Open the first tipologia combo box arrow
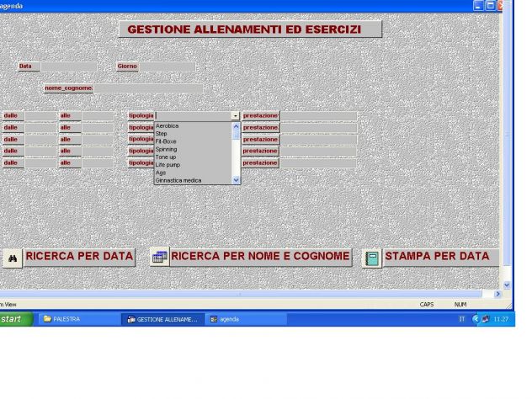532x399 pixels. point(236,116)
